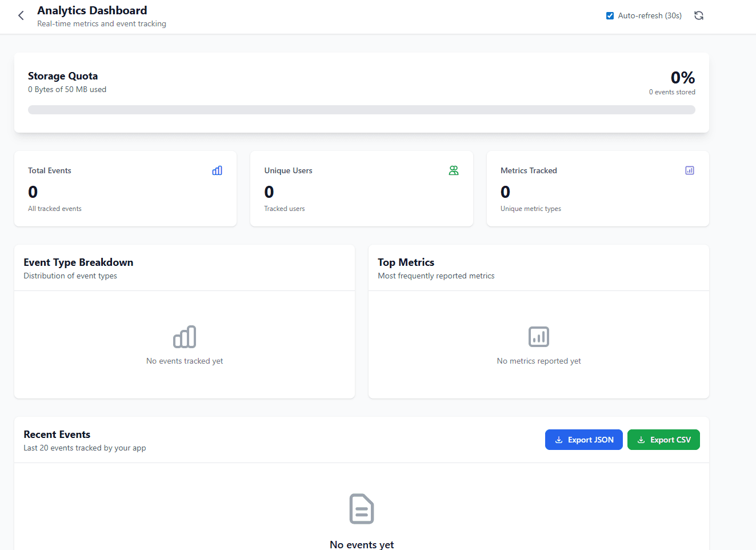Click the Event Type Breakdown placeholder chart icon
The height and width of the screenshot is (550, 756).
185,337
